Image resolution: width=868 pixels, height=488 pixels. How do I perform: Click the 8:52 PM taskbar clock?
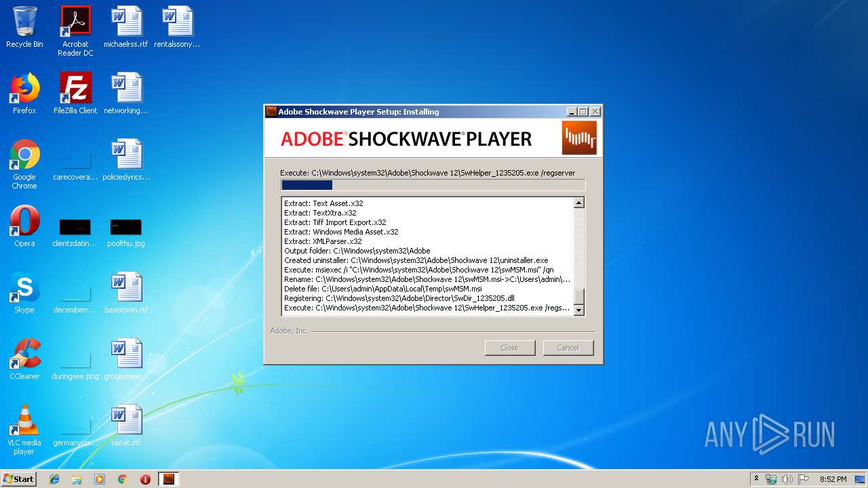coord(833,479)
